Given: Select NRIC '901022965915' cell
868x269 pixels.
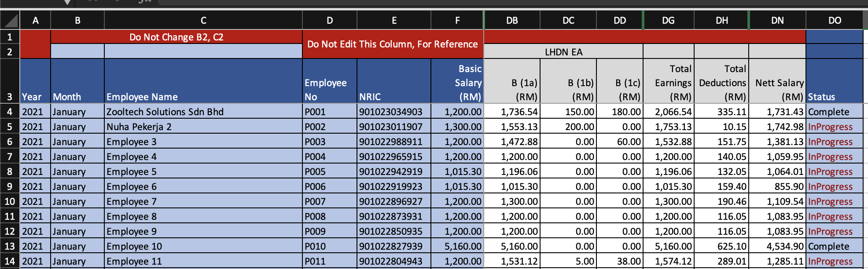Looking at the screenshot, I should [394, 156].
